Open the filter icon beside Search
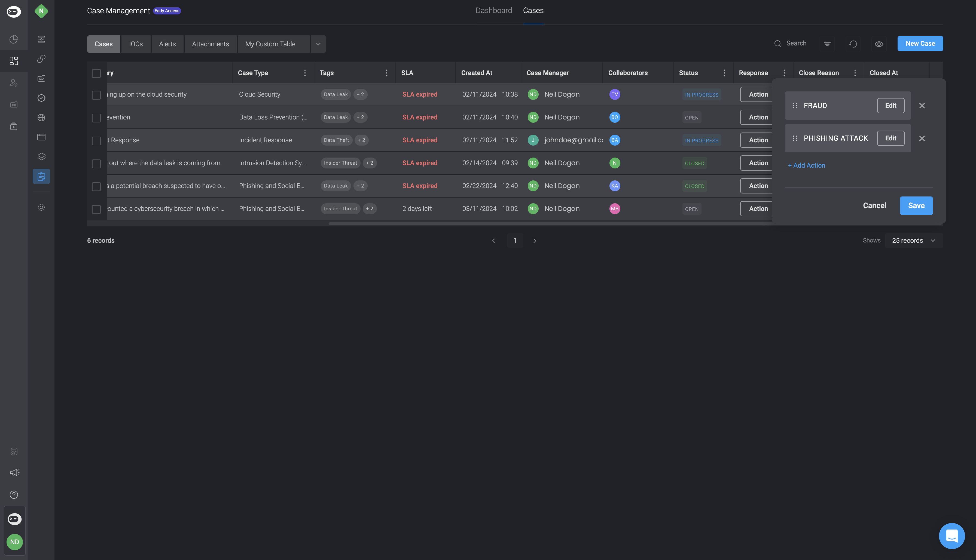This screenshot has height=560, width=976. 827,44
